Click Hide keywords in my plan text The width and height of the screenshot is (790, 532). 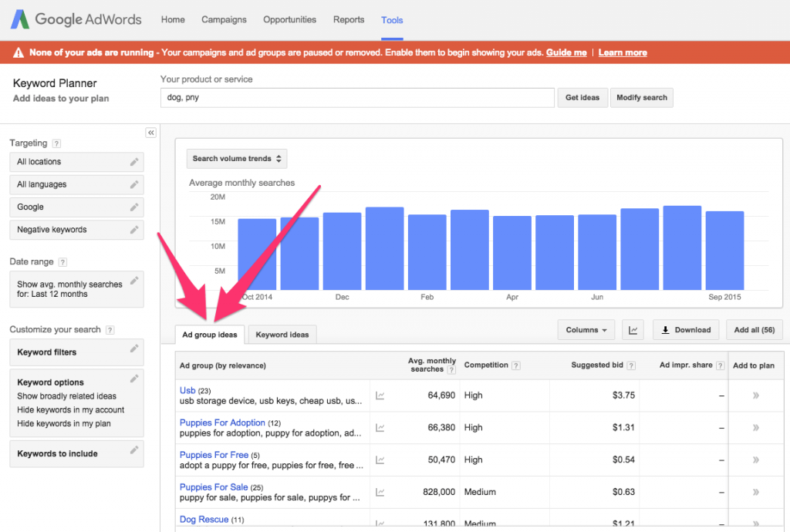coord(64,424)
